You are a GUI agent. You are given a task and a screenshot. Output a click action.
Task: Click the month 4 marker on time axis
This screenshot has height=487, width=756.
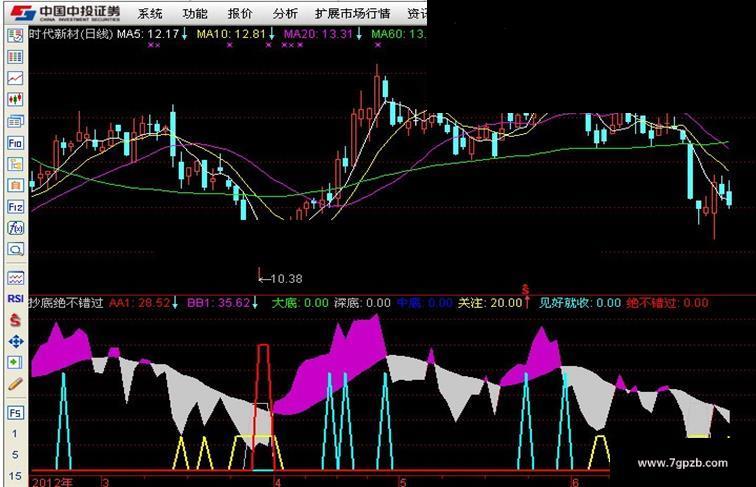click(x=277, y=482)
